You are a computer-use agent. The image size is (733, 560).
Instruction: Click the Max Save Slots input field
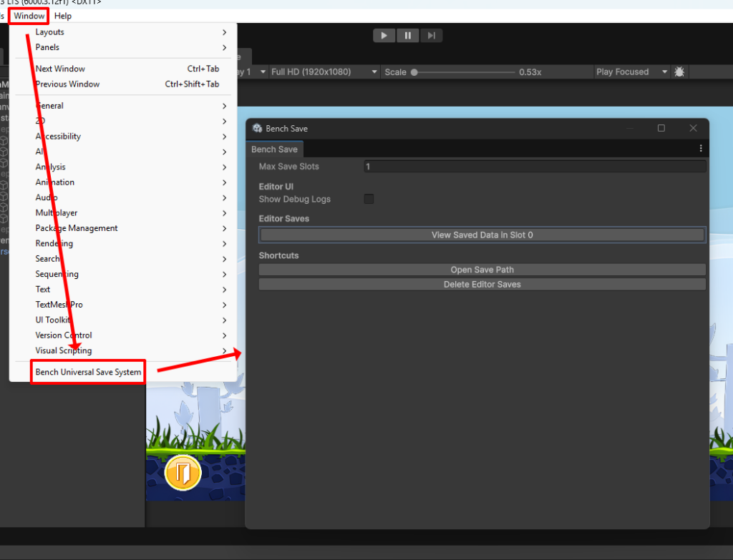point(535,167)
